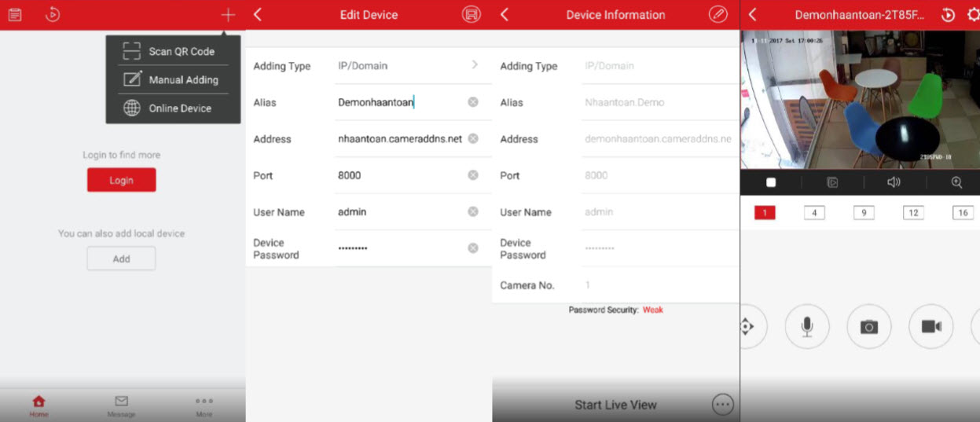Screen dimensions: 980x422
Task: Tap Start Live View
Action: (x=615, y=405)
